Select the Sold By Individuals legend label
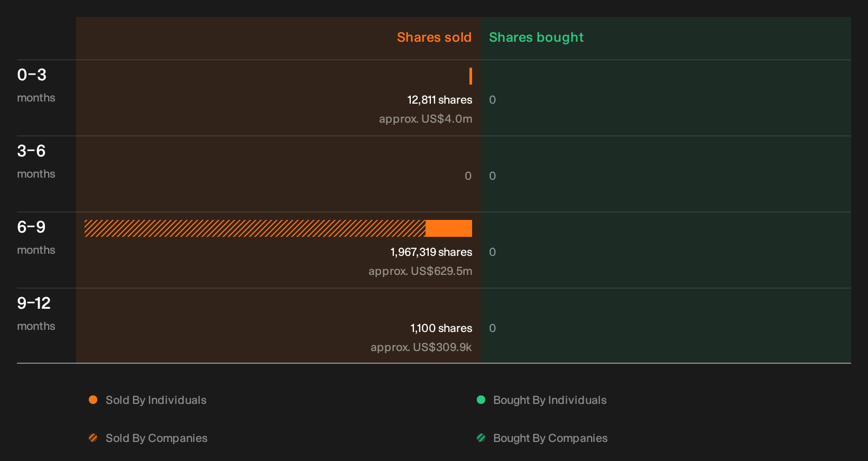Image resolution: width=868 pixels, height=461 pixels. 156,400
